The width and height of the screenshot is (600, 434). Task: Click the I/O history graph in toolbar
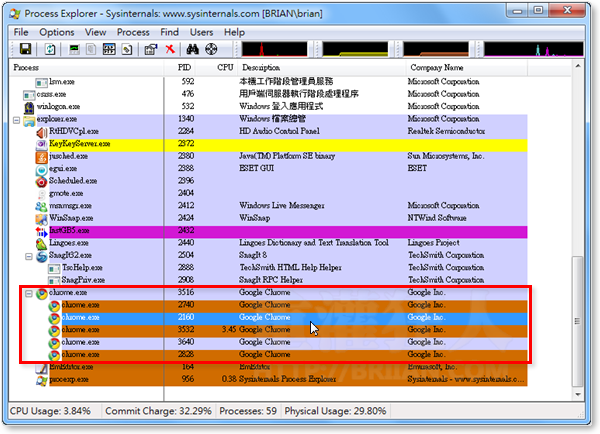533,49
